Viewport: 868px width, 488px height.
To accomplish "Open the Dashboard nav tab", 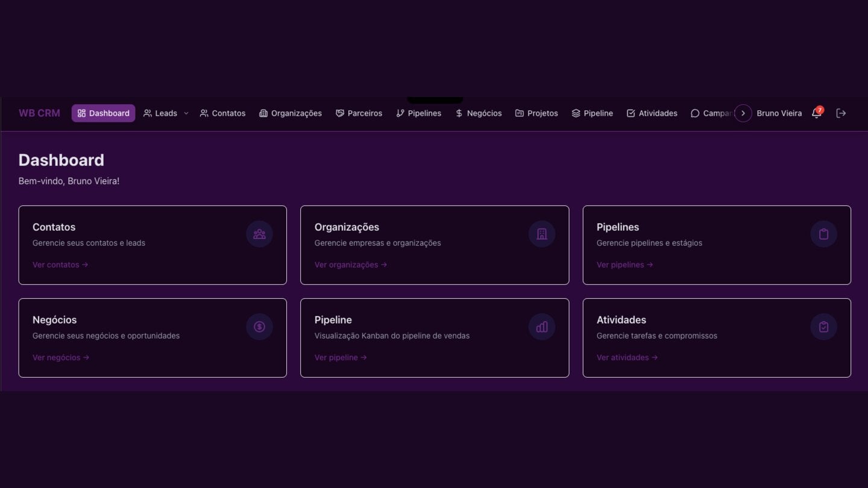I will [103, 113].
